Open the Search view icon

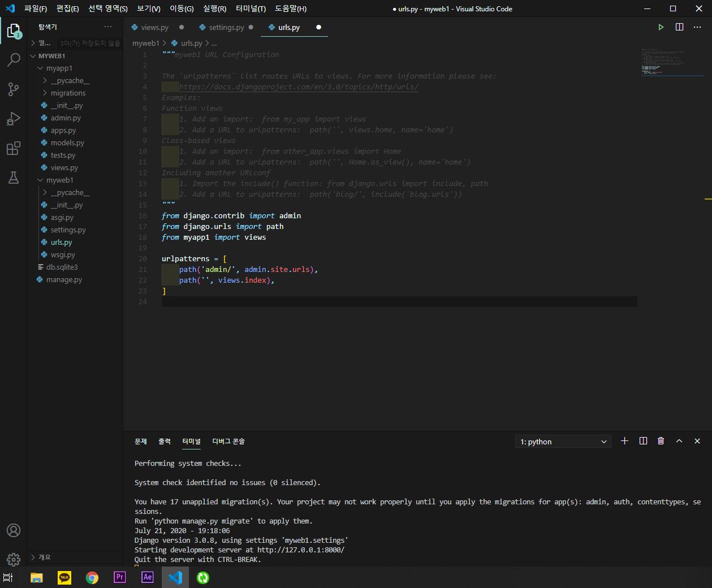14,60
